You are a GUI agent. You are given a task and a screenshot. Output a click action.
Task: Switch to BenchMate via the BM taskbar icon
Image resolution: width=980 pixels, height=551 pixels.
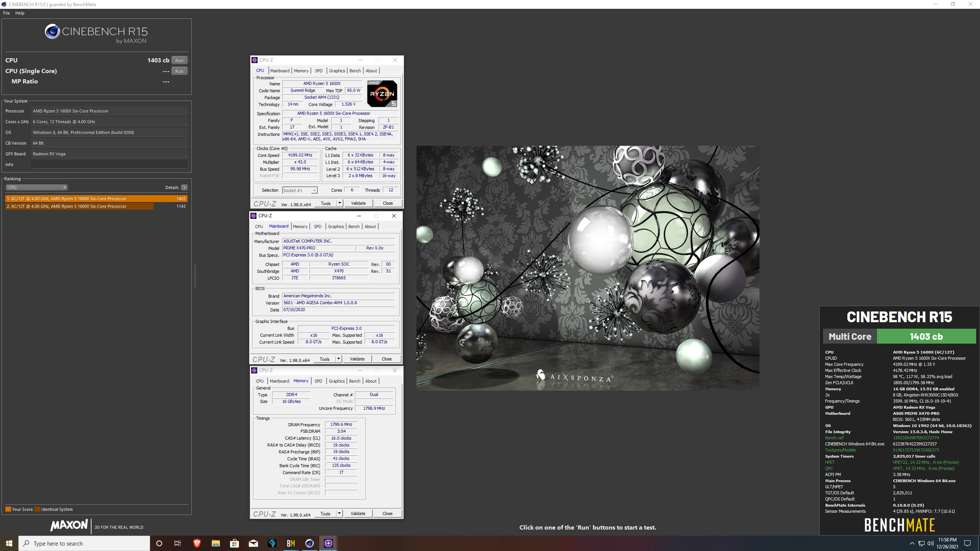tap(291, 543)
